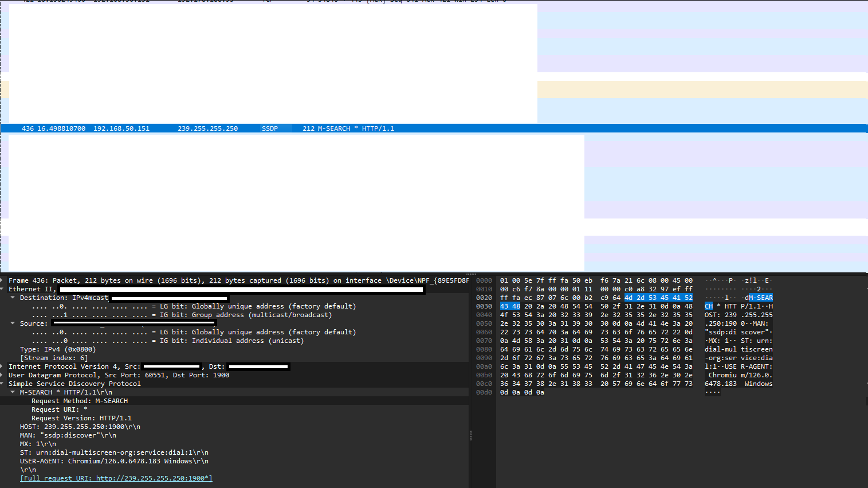
Task: Select the Request Method: M-SEARCH field
Action: click(x=80, y=401)
